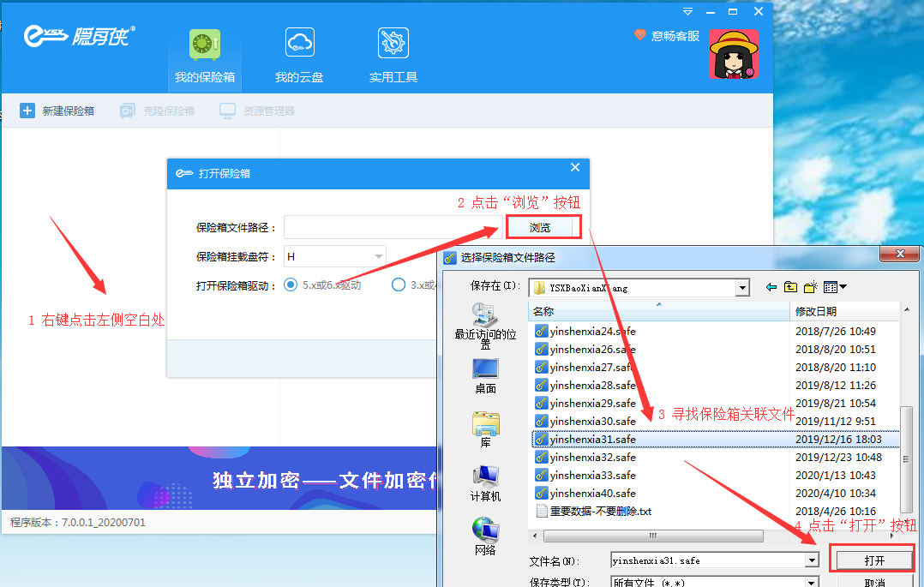
Task: Click the 新建保险箱 plus icon
Action: click(27, 111)
